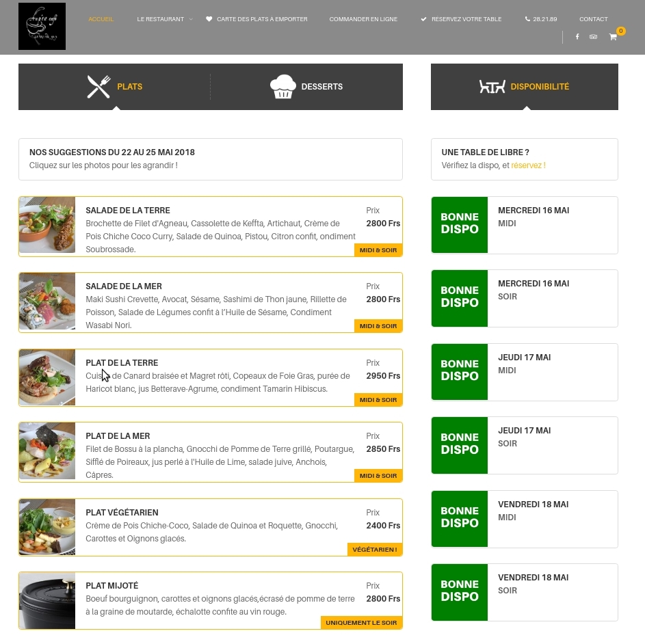Click the cupcake Desserts icon

click(x=283, y=87)
